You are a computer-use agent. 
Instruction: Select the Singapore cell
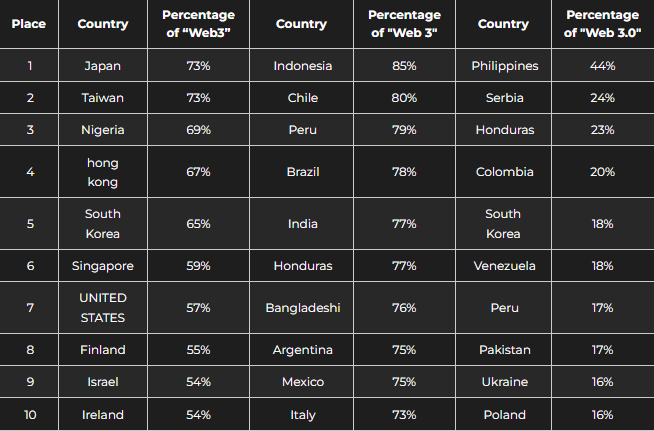point(103,266)
